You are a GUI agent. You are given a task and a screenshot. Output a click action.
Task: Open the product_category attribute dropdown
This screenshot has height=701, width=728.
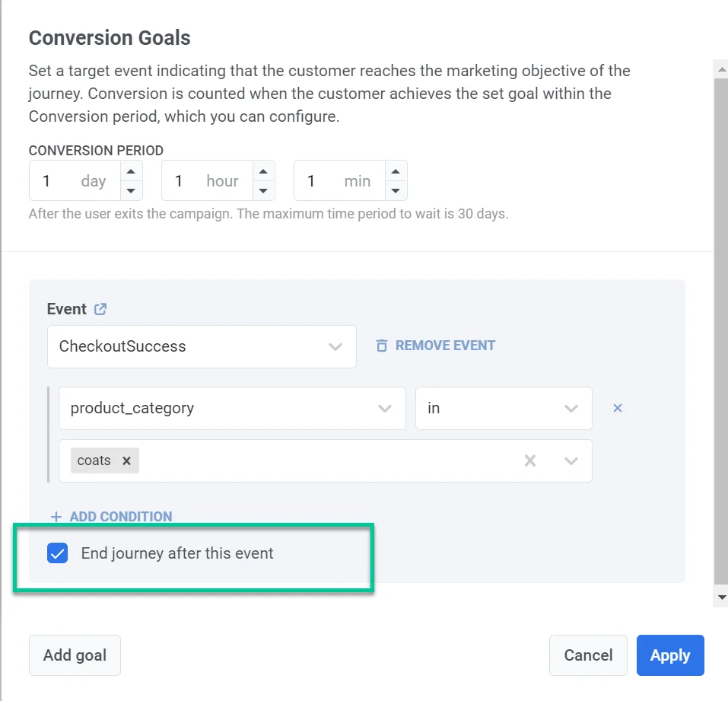[x=385, y=408]
